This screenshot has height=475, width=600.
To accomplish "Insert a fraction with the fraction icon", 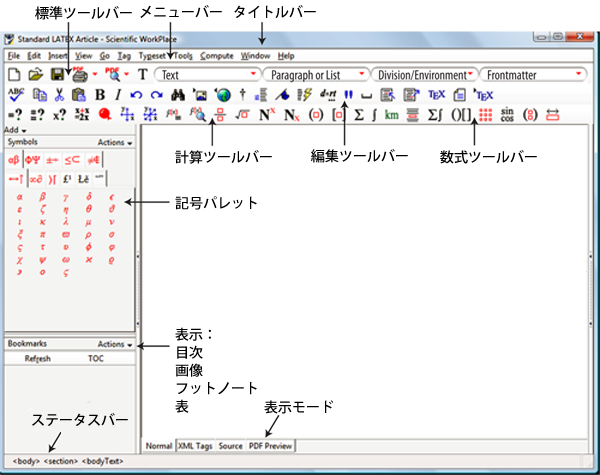I will pos(220,114).
